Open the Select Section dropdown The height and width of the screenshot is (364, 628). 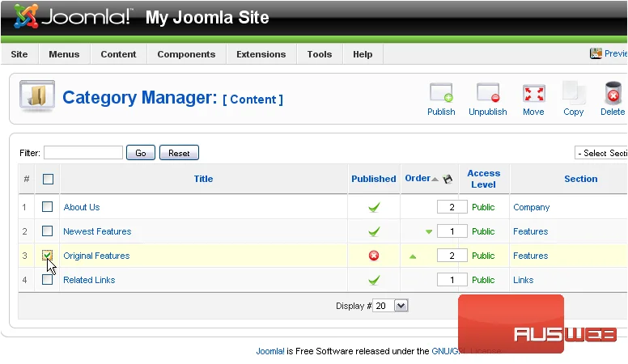tap(601, 153)
